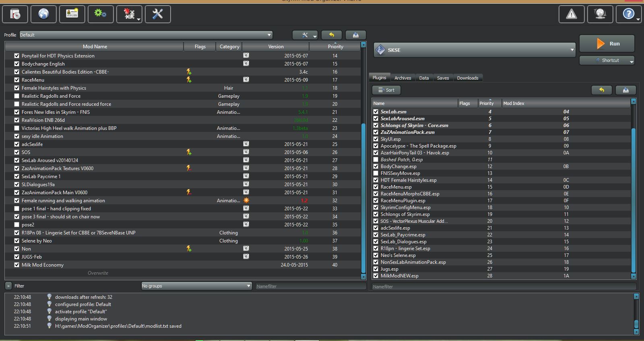Sort mods by the Mod Name column header
Screen dimensions: 644x341
pyautogui.click(x=95, y=47)
